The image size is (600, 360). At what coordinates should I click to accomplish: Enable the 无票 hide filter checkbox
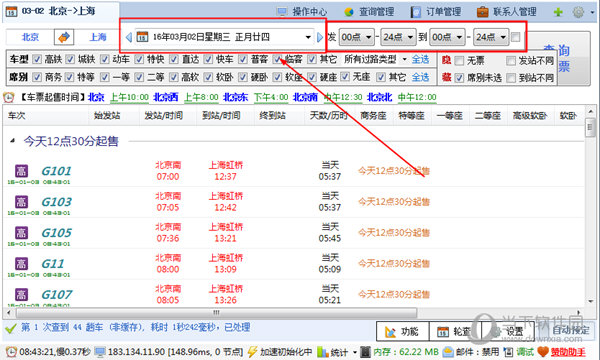(459, 60)
